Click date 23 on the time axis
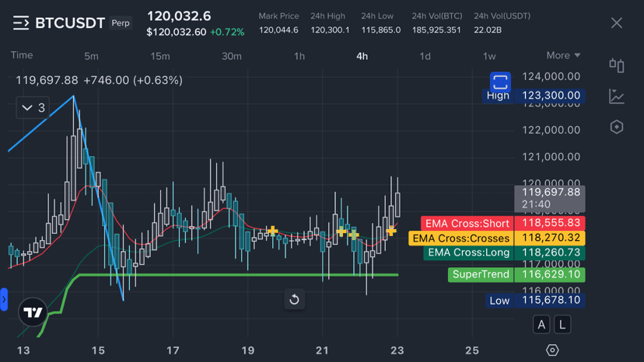This screenshot has width=644, height=362. pyautogui.click(x=397, y=350)
